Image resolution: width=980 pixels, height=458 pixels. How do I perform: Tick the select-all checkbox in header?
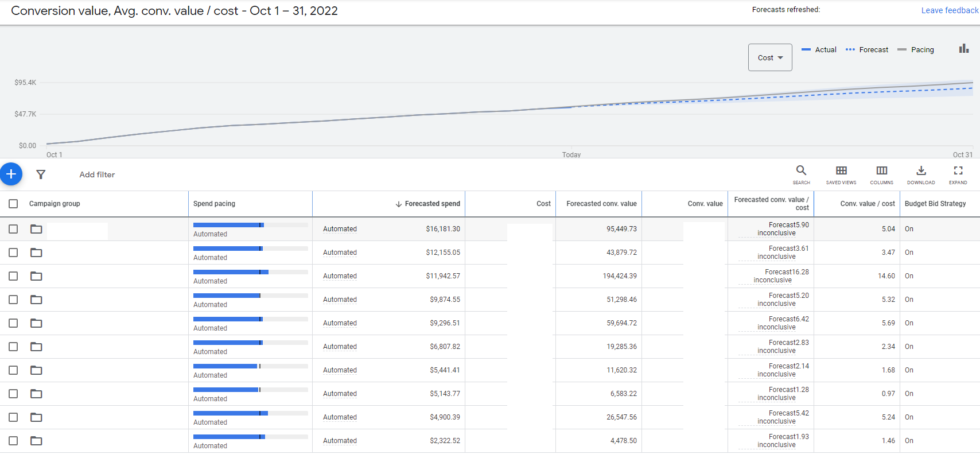[13, 204]
